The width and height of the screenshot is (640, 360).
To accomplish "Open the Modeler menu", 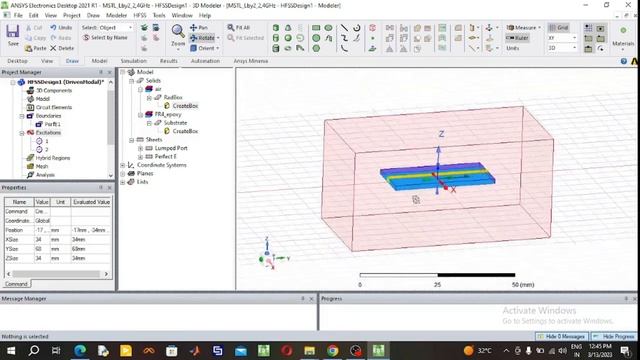I will 116,15.
